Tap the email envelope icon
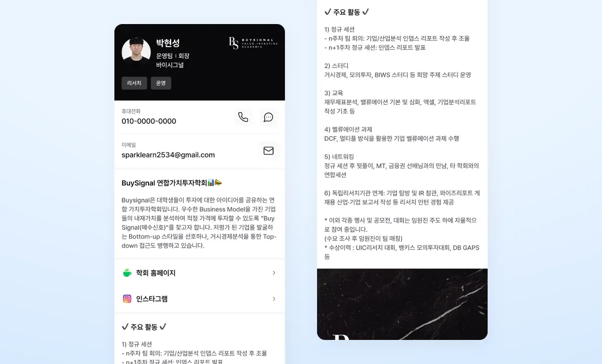The width and height of the screenshot is (602, 364). click(268, 150)
